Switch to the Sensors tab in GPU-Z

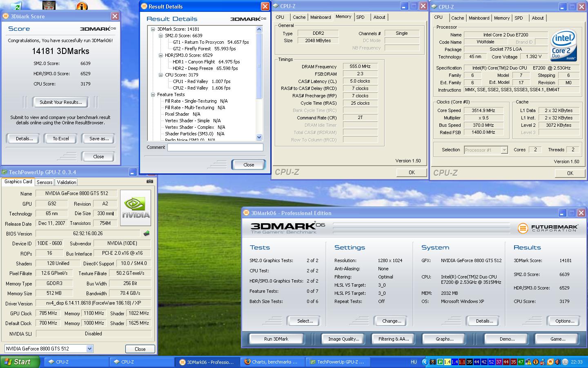coord(44,182)
